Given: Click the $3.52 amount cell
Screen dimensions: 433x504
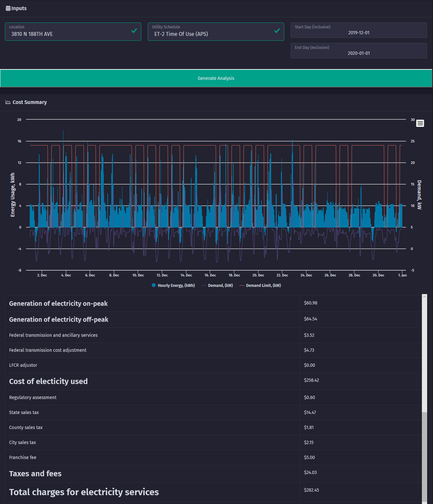Looking at the screenshot, I should [x=361, y=335].
